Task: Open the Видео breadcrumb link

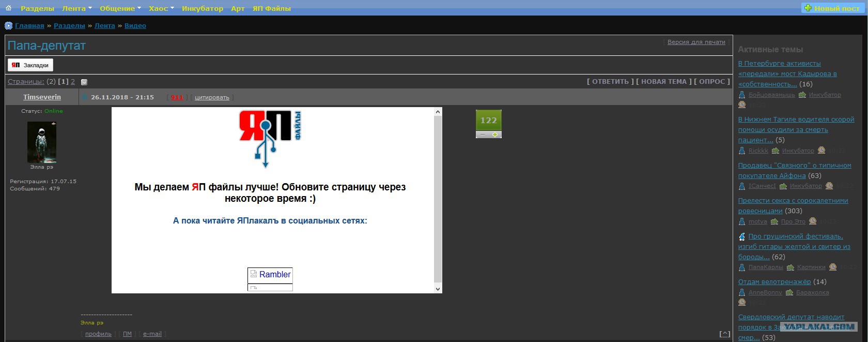Action: (135, 25)
